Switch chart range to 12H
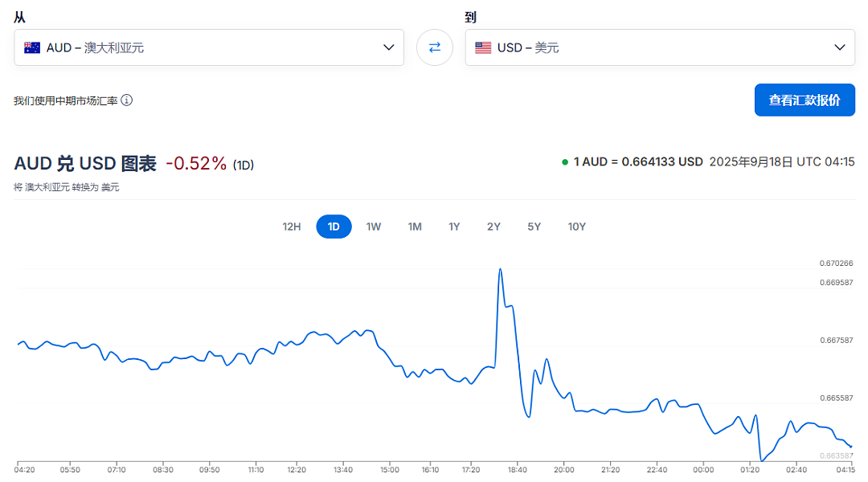The height and width of the screenshot is (482, 868). click(x=291, y=227)
